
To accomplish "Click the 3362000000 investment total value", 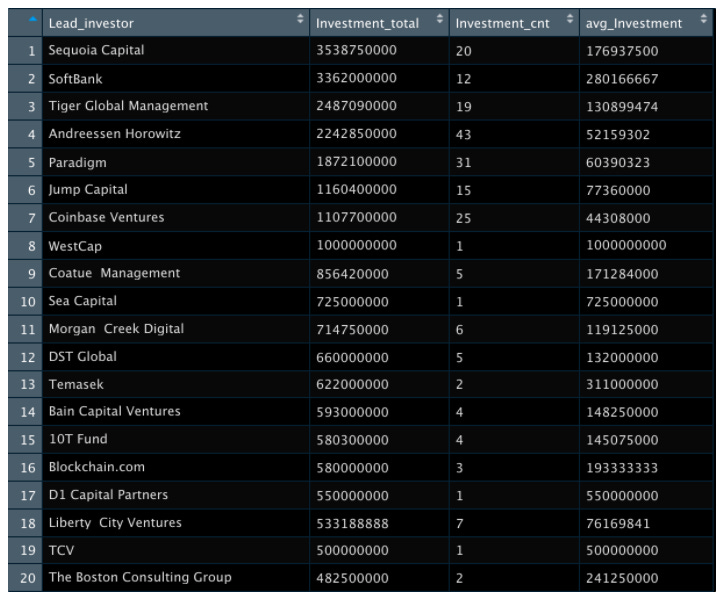I will tap(356, 78).
